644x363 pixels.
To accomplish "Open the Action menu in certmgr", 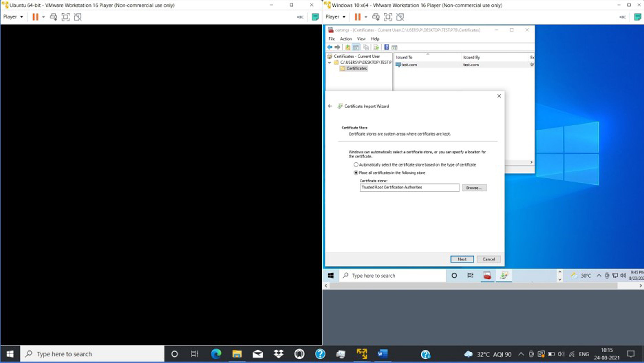I will (x=346, y=39).
